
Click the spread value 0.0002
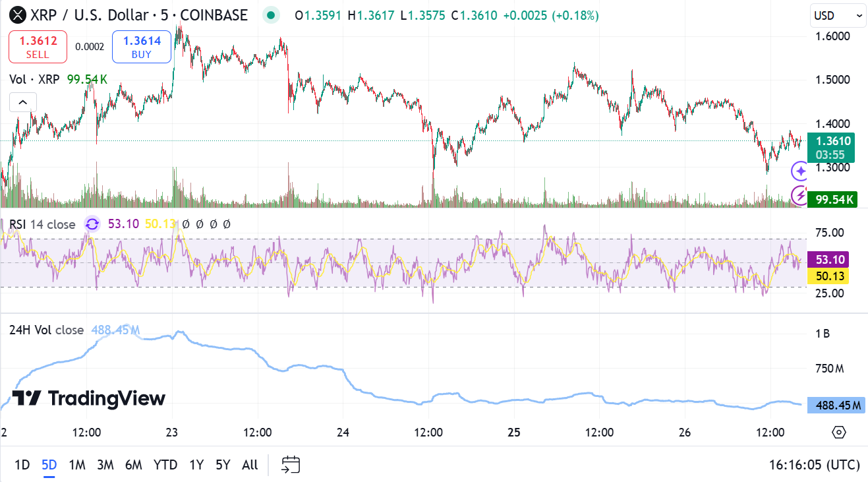pos(90,47)
